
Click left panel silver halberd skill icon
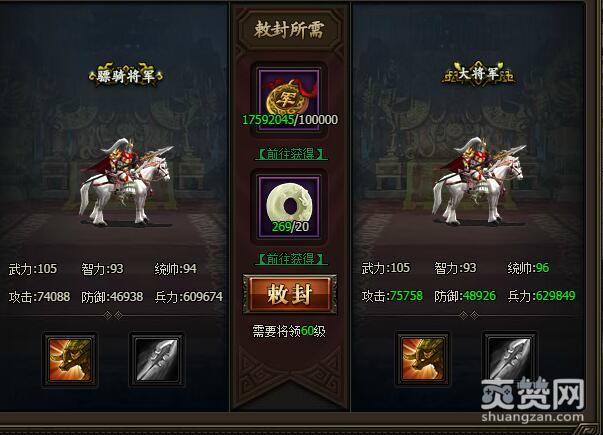pyautogui.click(x=157, y=359)
